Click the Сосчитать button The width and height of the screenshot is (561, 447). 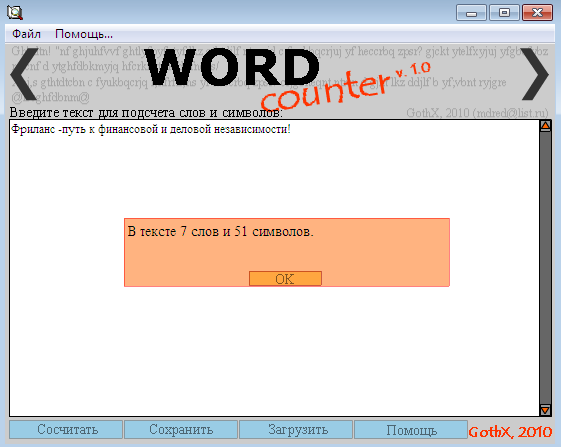tap(66, 429)
